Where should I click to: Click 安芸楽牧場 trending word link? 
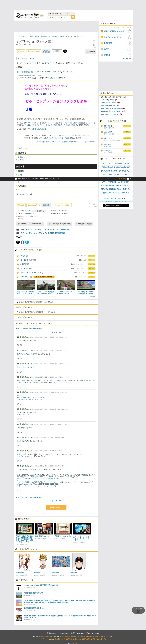pyautogui.click(x=108, y=43)
